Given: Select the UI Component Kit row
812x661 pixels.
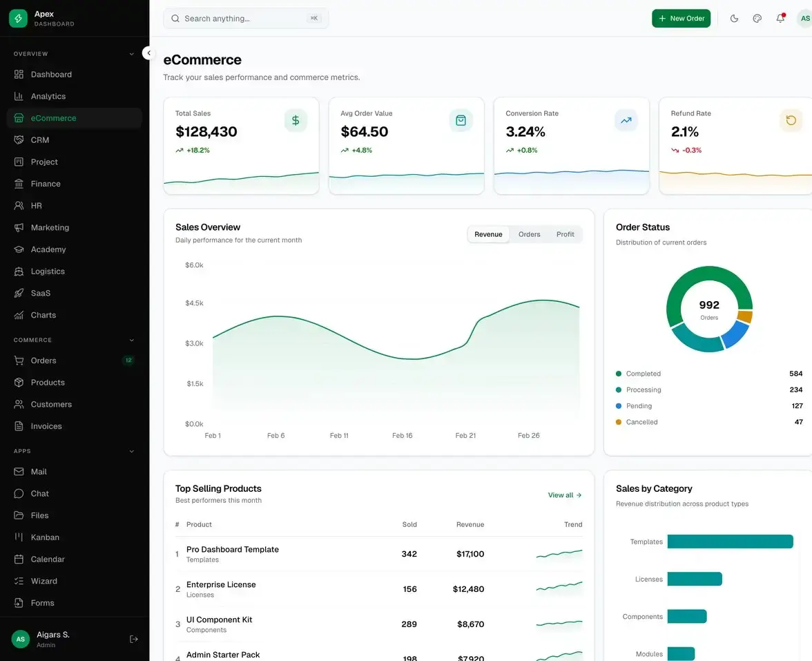Looking at the screenshot, I should 378,624.
